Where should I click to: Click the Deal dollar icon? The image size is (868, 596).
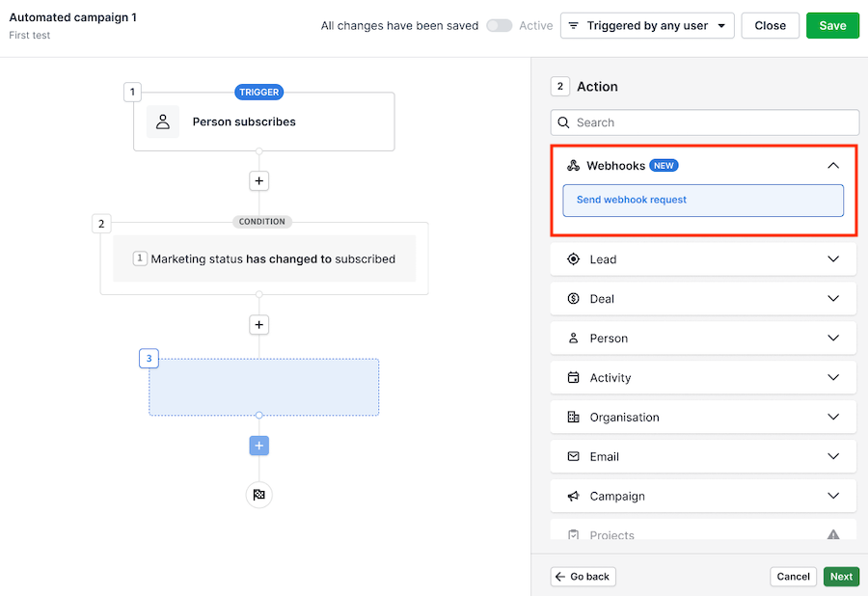(574, 299)
